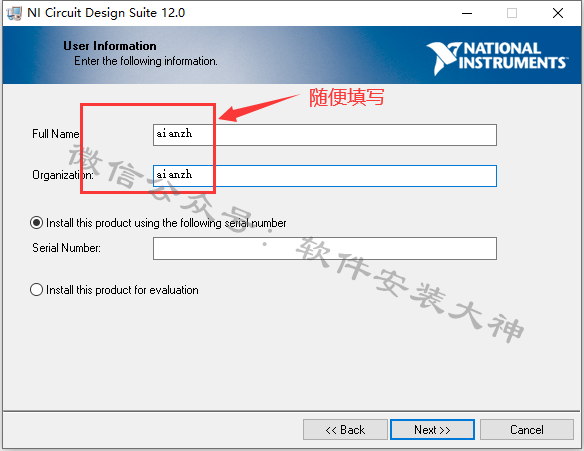Go back with the << Back button
This screenshot has width=584, height=451.
(345, 430)
